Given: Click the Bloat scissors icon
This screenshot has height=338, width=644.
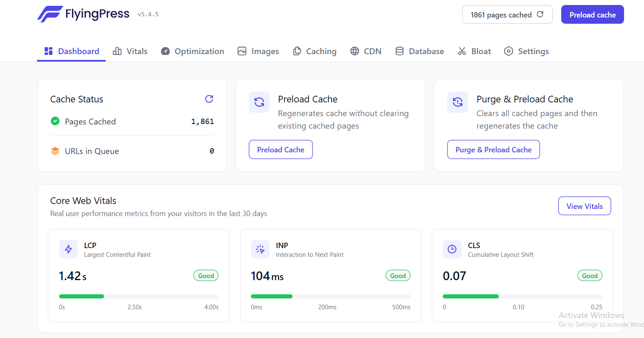Looking at the screenshot, I should [462, 51].
